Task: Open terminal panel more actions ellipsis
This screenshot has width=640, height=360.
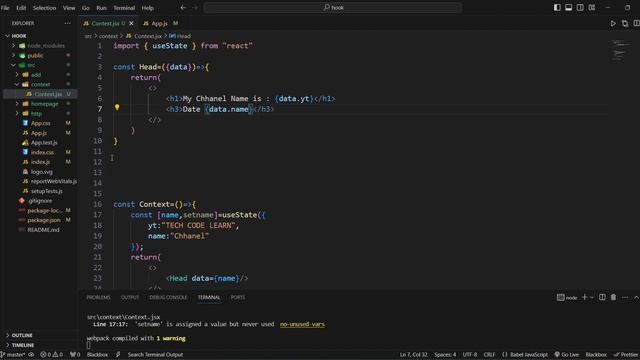Action: 625,298
